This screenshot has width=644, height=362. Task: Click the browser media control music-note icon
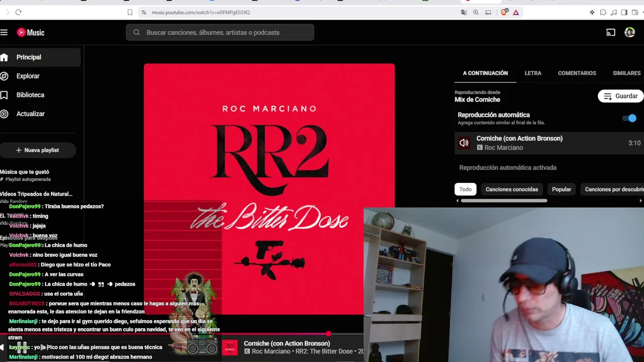tap(613, 12)
